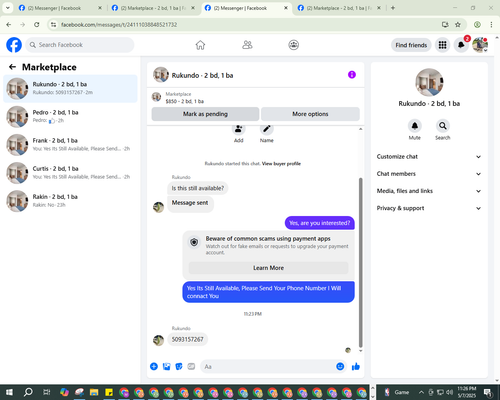Screen dimensions: 500x400
Task: Send a thumbs up like
Action: (356, 366)
